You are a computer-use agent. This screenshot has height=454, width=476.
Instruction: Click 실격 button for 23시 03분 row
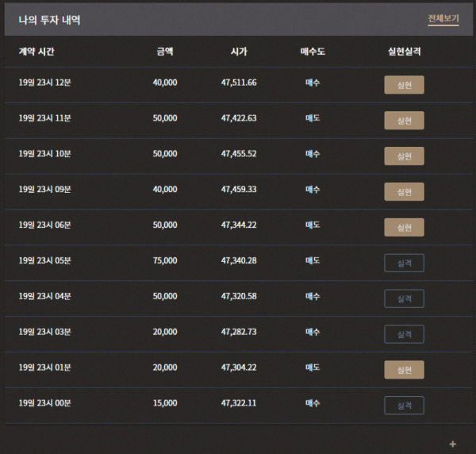pyautogui.click(x=404, y=334)
